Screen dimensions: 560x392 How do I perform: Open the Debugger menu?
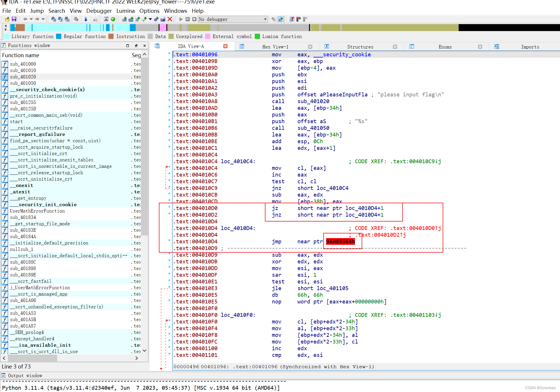coord(99,11)
